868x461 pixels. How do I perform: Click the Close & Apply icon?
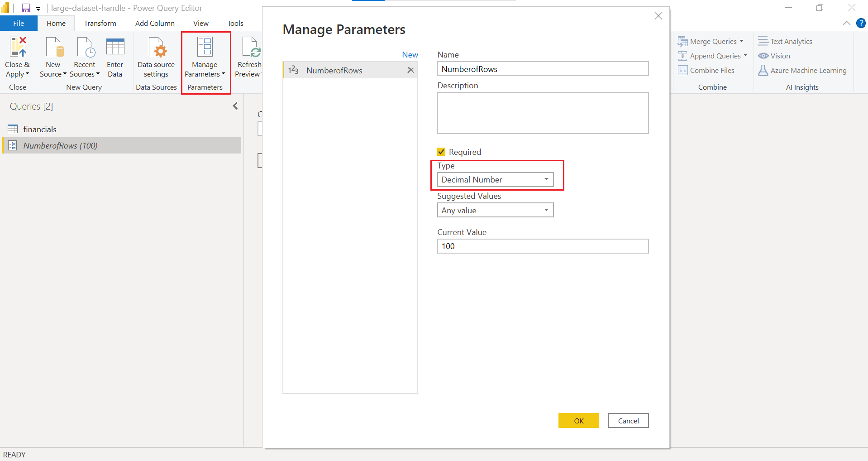(18, 47)
